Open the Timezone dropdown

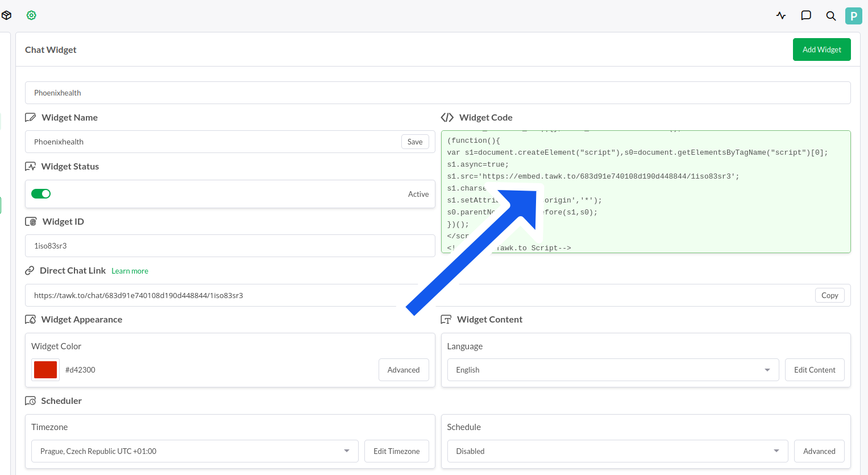coord(194,451)
